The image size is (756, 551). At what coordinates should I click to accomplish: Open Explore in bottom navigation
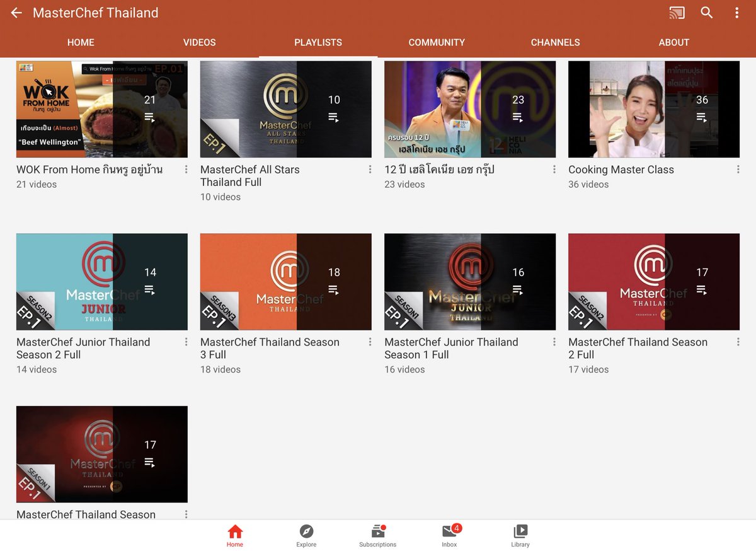coord(306,536)
